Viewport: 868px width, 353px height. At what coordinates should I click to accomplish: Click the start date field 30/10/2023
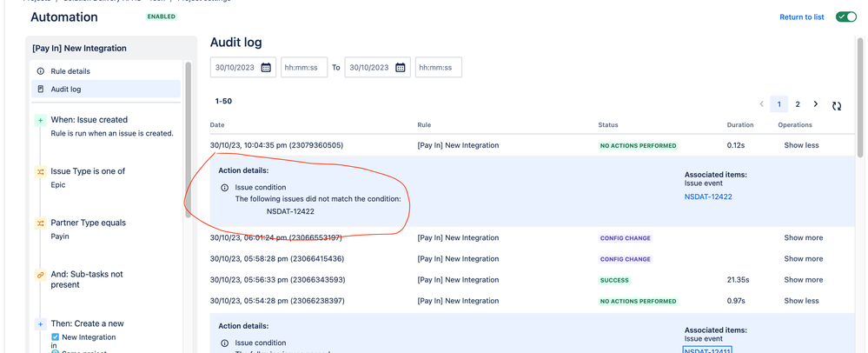point(243,68)
